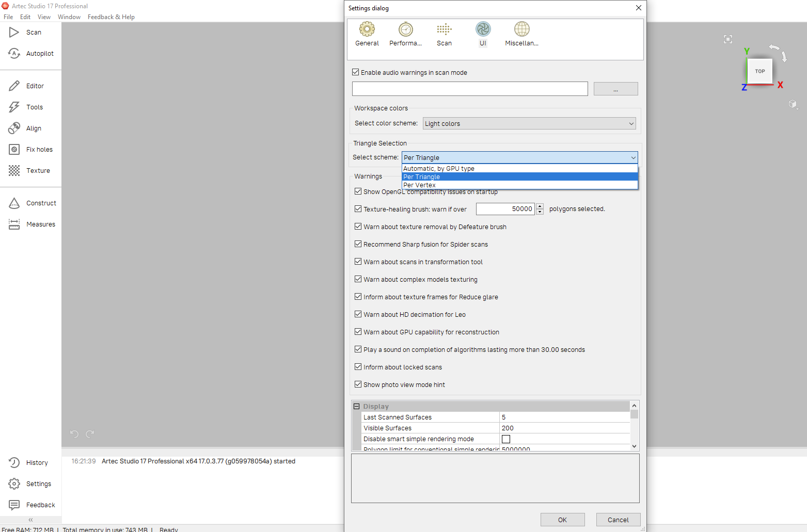Screen dimensions: 807x532
Task: Open Settings from the sidebar
Action: [x=30, y=484]
